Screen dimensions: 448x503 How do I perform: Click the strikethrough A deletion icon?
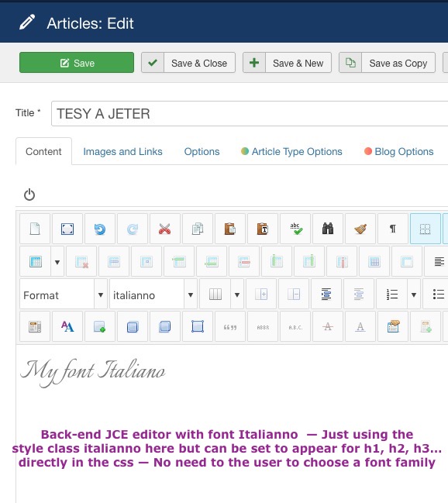tap(328, 326)
